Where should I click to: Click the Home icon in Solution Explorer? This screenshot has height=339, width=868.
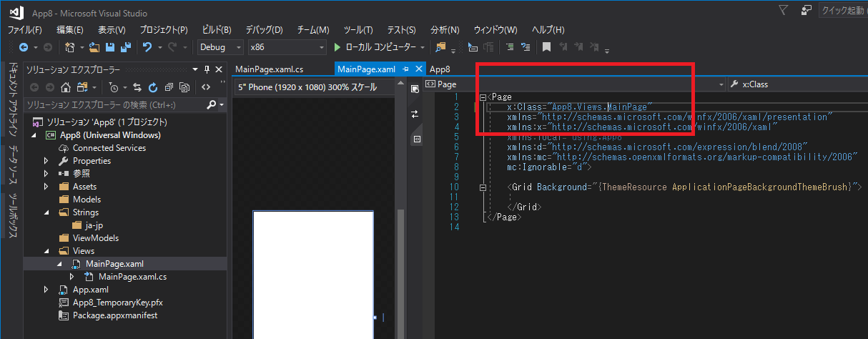click(x=65, y=87)
